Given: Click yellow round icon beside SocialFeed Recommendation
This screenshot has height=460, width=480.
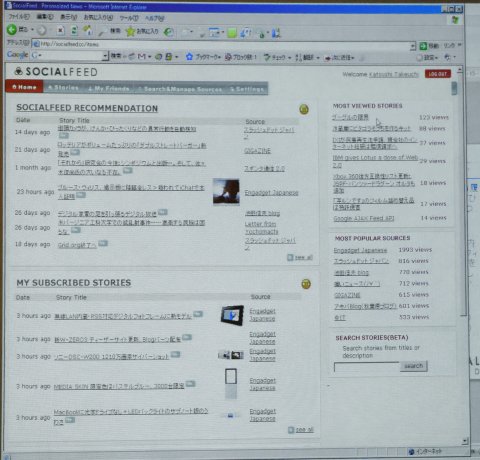Looking at the screenshot, I should click(304, 109).
